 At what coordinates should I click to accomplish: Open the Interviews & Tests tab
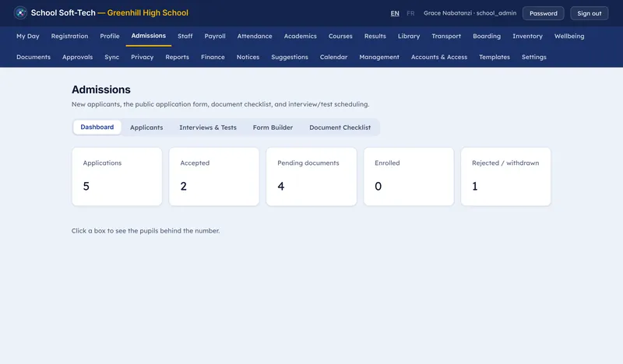(208, 128)
